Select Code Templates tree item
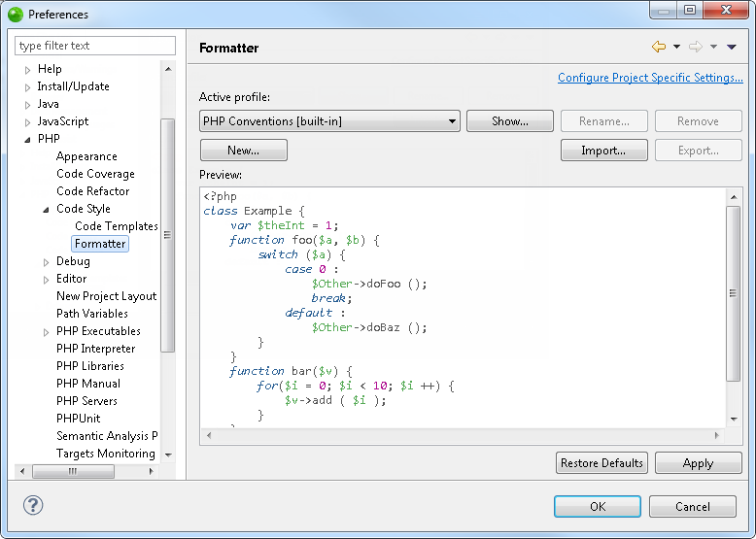 [x=117, y=226]
